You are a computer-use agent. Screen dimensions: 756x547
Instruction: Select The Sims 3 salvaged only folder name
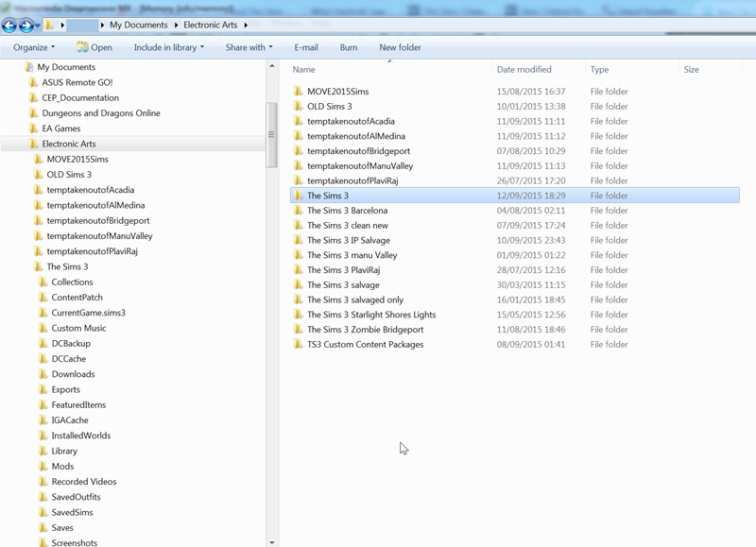[x=355, y=299]
